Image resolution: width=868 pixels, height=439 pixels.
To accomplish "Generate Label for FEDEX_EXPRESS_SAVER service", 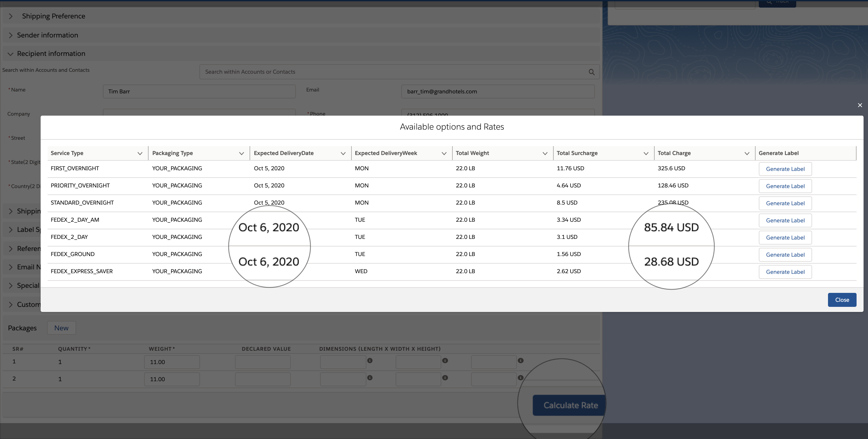I will click(x=785, y=272).
